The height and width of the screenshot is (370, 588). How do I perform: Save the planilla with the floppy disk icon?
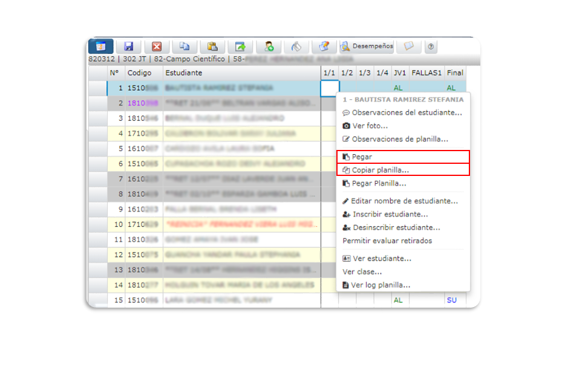pyautogui.click(x=129, y=46)
